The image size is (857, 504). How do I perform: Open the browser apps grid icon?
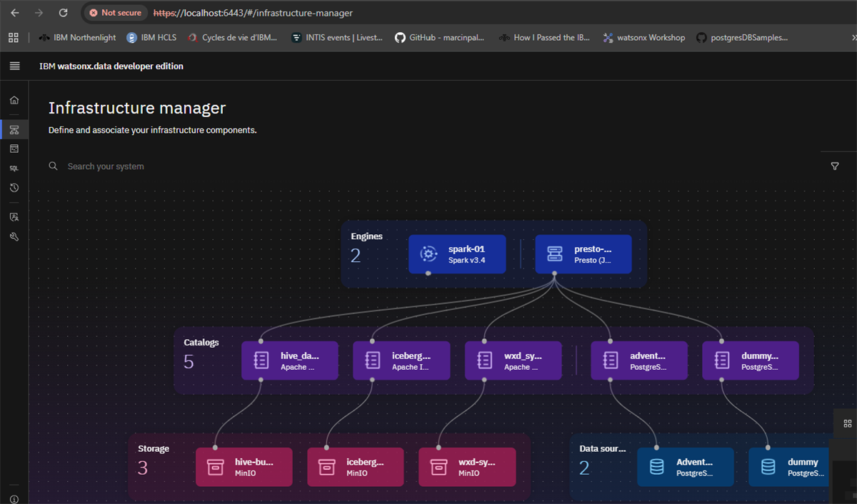click(13, 38)
